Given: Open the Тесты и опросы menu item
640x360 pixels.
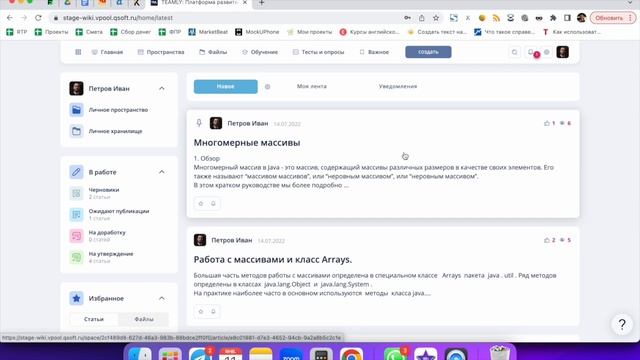Looking at the screenshot, I should (x=318, y=52).
